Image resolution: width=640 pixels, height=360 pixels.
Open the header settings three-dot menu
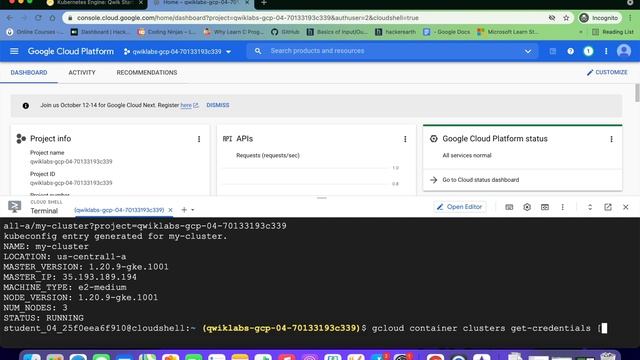coord(606,51)
